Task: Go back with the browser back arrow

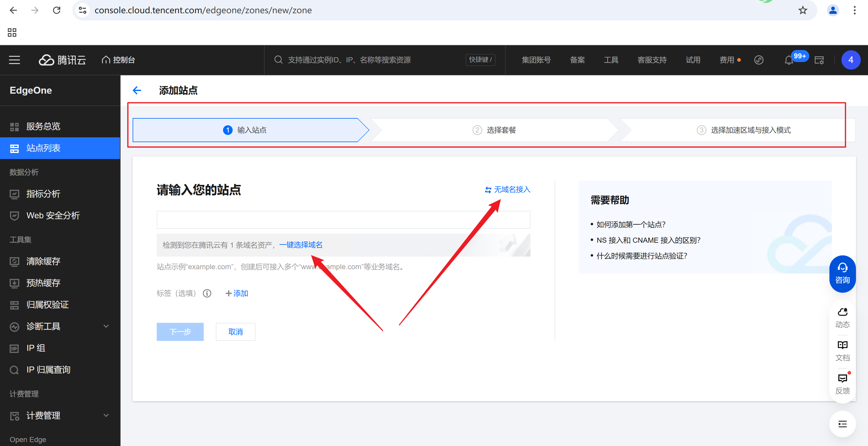Action: pos(14,11)
